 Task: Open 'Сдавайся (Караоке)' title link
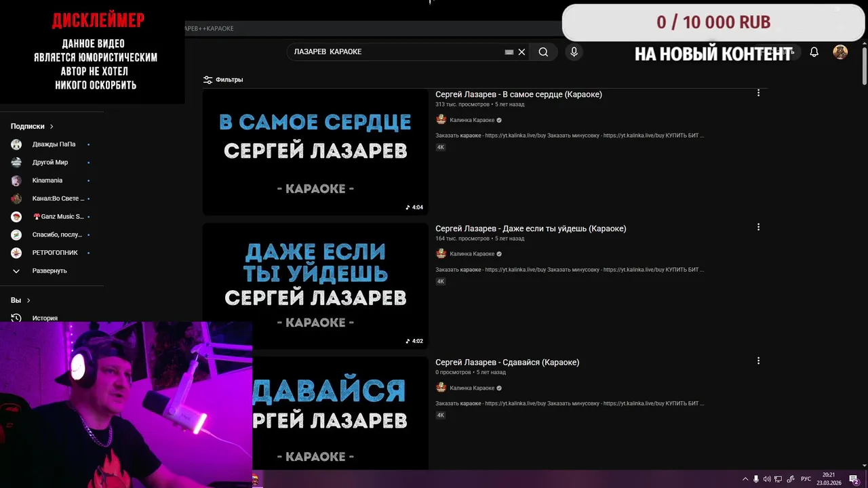(507, 362)
